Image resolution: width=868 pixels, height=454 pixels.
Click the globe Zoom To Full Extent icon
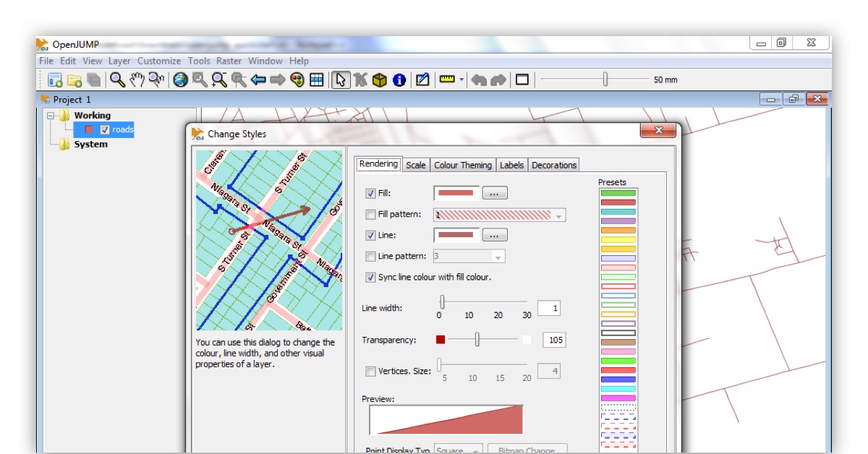click(x=181, y=80)
